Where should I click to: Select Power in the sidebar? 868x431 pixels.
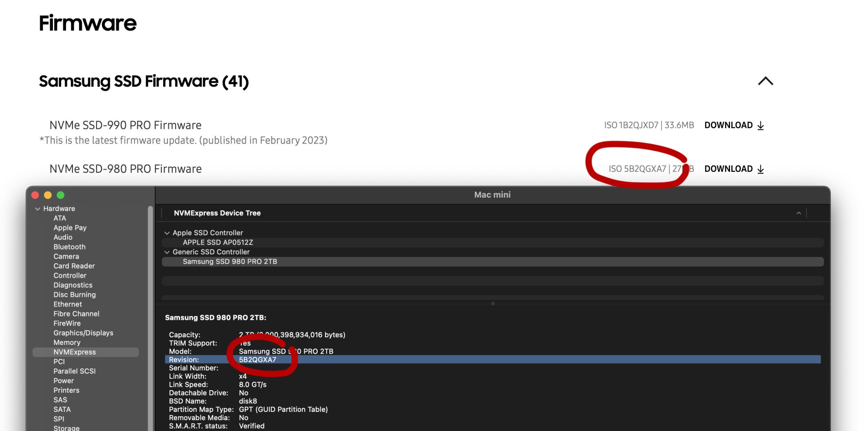tap(63, 381)
